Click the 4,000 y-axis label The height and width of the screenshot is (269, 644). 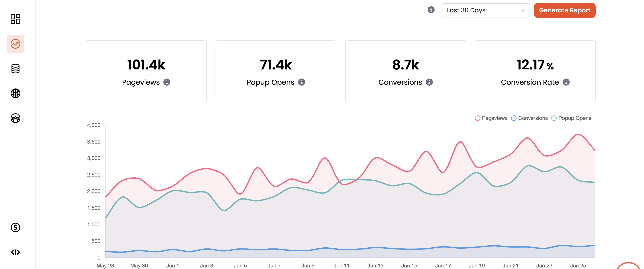pos(94,125)
